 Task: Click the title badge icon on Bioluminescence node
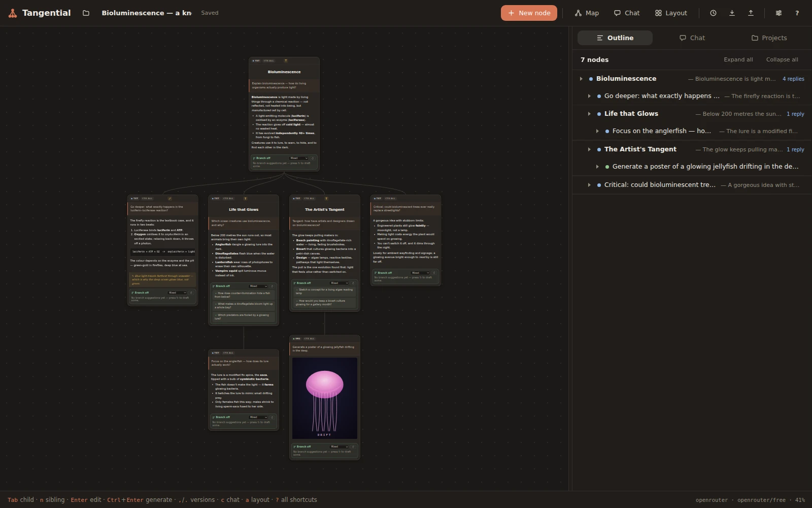286,60
